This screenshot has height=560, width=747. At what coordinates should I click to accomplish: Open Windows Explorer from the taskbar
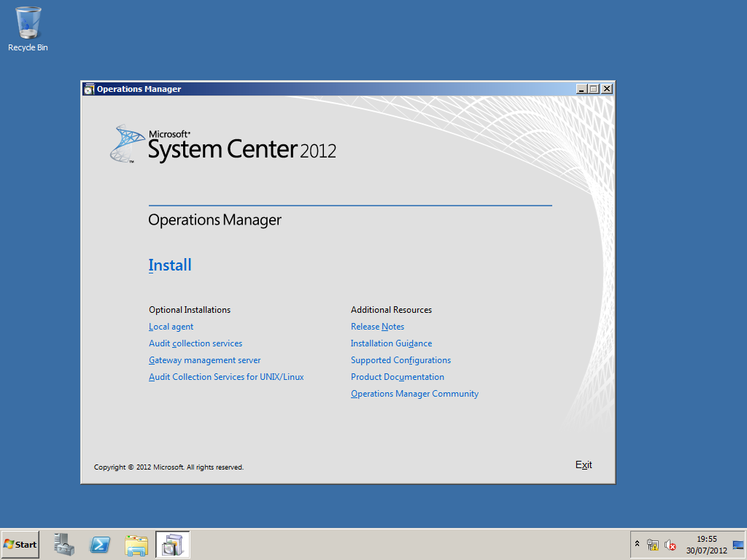[x=136, y=544]
